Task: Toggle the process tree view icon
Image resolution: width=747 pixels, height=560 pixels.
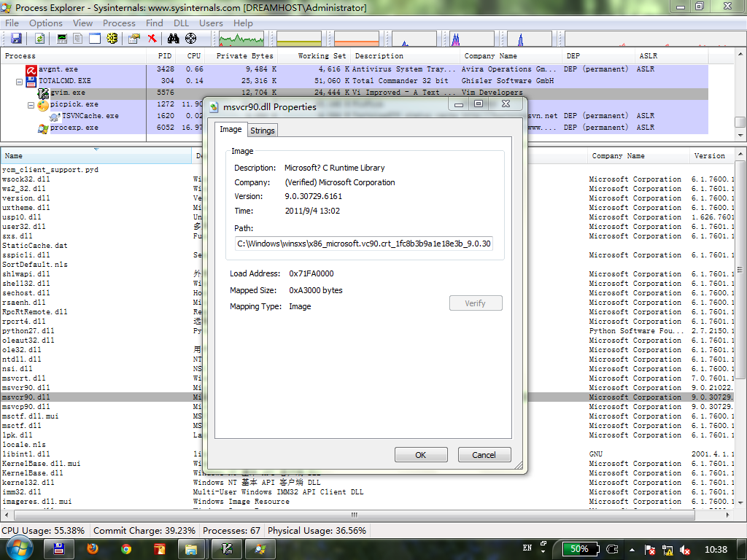Action: pos(77,39)
